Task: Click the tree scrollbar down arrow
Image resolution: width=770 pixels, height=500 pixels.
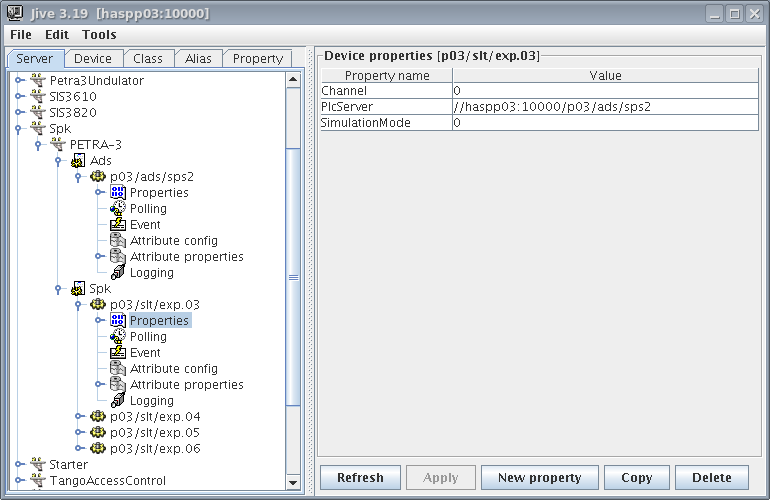Action: (293, 482)
